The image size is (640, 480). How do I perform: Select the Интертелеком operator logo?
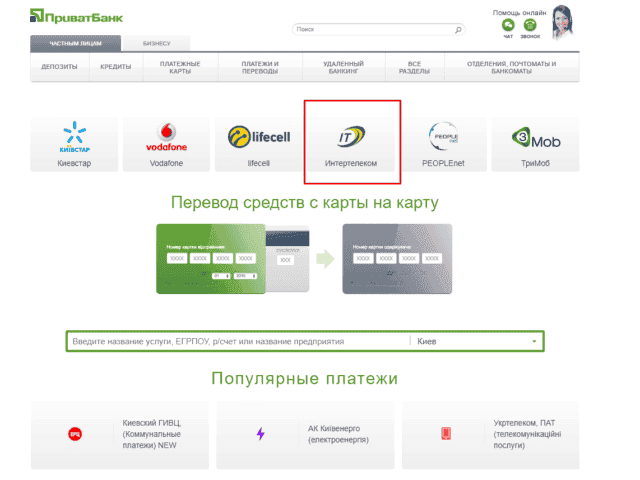pyautogui.click(x=351, y=137)
